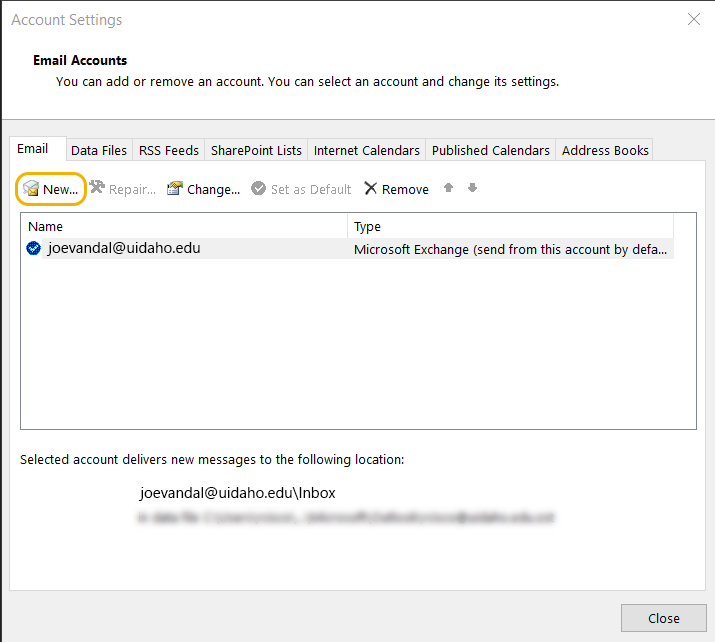715x642 pixels.
Task: Click the Repair tools icon
Action: [x=97, y=188]
